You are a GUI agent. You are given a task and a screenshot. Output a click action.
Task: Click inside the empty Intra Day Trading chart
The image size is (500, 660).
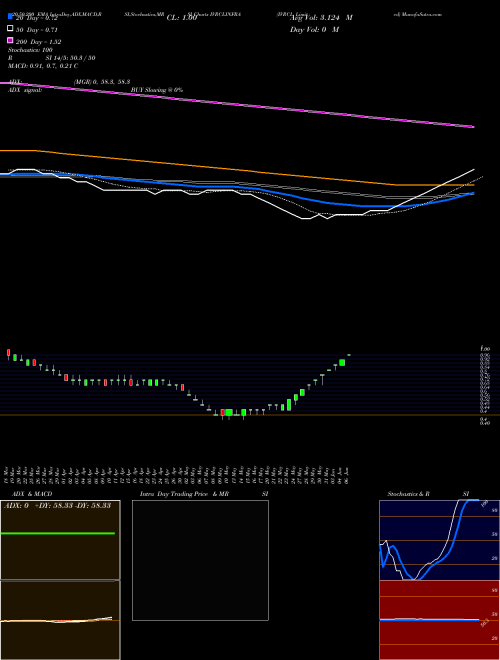(x=200, y=560)
